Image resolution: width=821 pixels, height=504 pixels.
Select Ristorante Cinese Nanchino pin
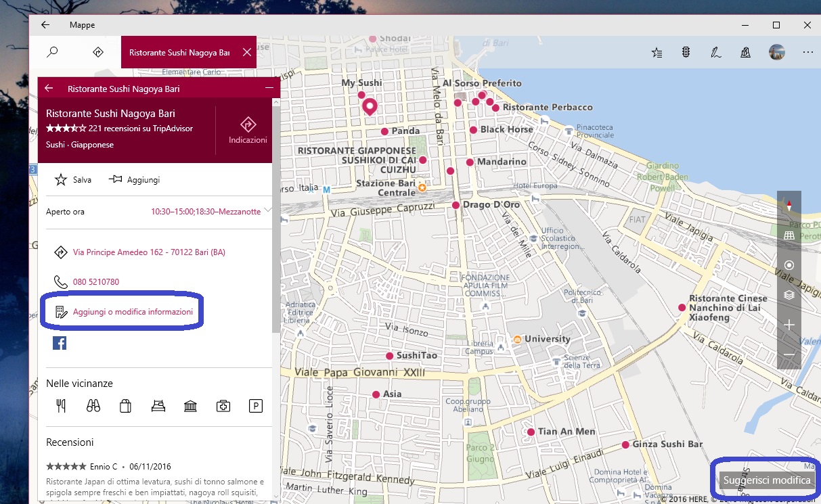point(682,307)
